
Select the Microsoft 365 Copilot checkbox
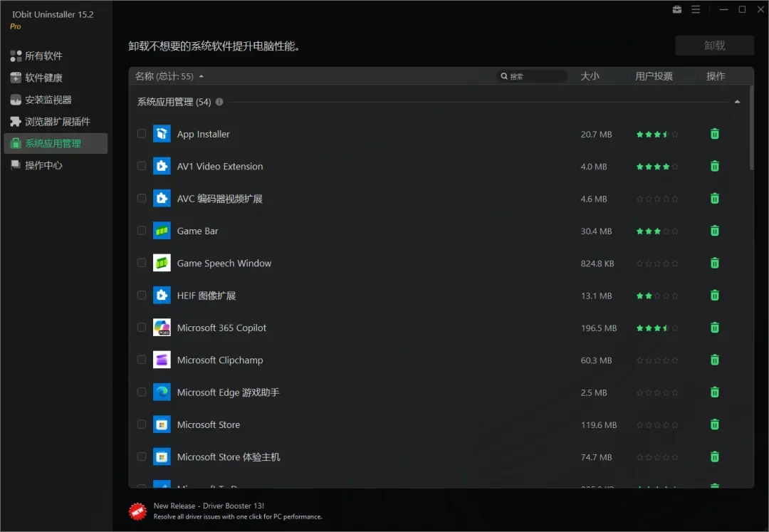coord(141,328)
